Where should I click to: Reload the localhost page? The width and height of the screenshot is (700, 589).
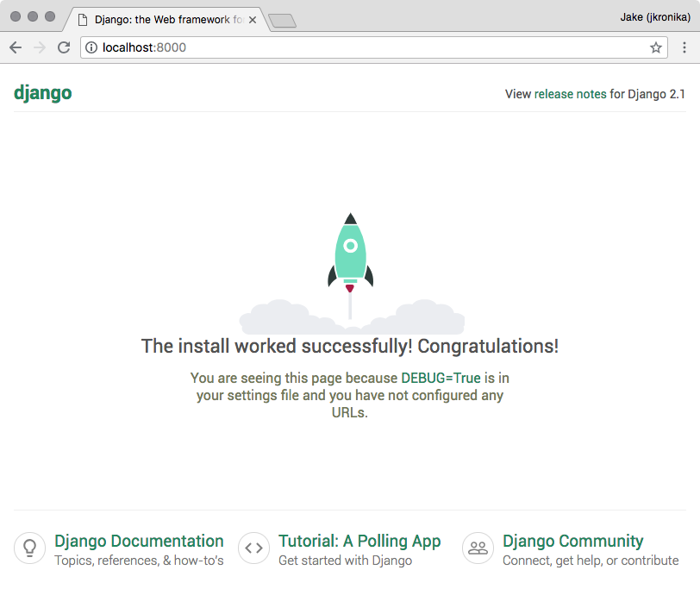[x=64, y=47]
